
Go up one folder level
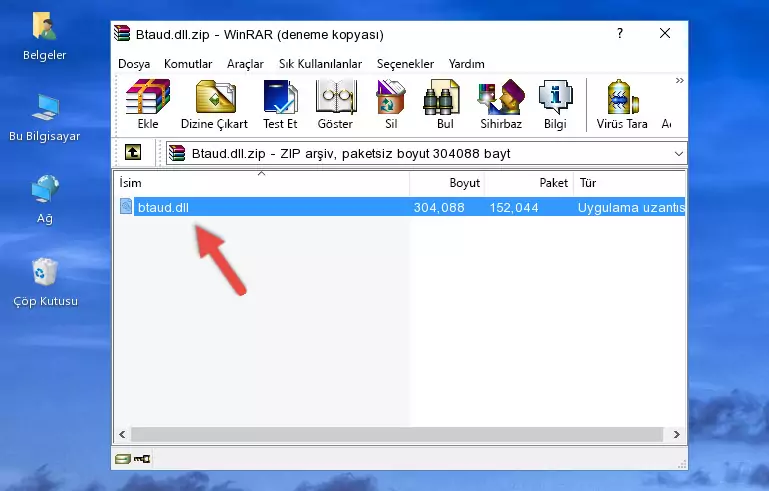pyautogui.click(x=133, y=152)
